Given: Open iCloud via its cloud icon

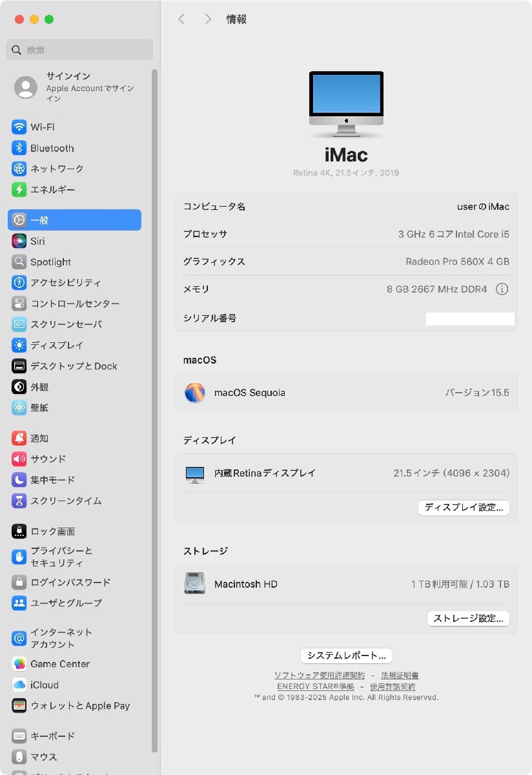Looking at the screenshot, I should [19, 685].
